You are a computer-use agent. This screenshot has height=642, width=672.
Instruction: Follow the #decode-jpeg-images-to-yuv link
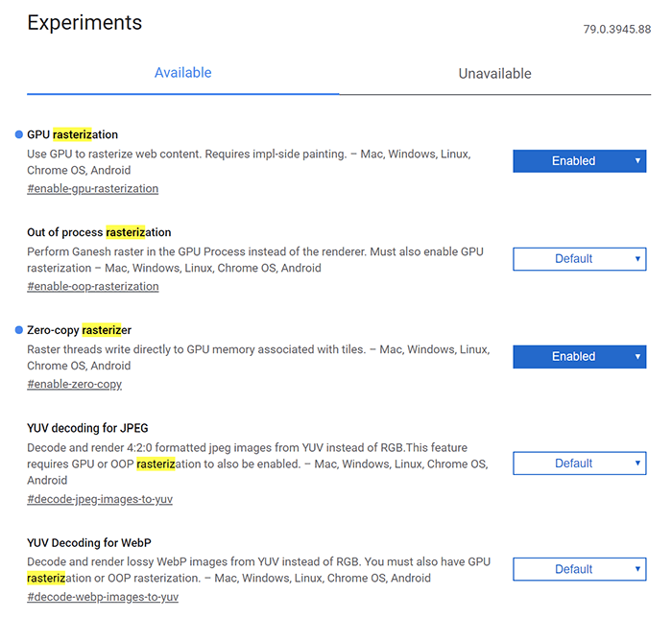tap(100, 499)
